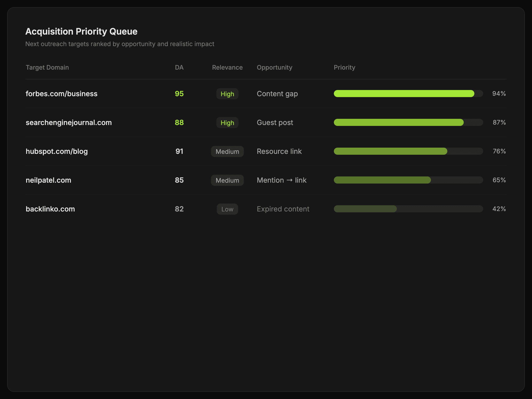532x399 pixels.
Task: Sort table by Priority column header
Action: (x=344, y=67)
